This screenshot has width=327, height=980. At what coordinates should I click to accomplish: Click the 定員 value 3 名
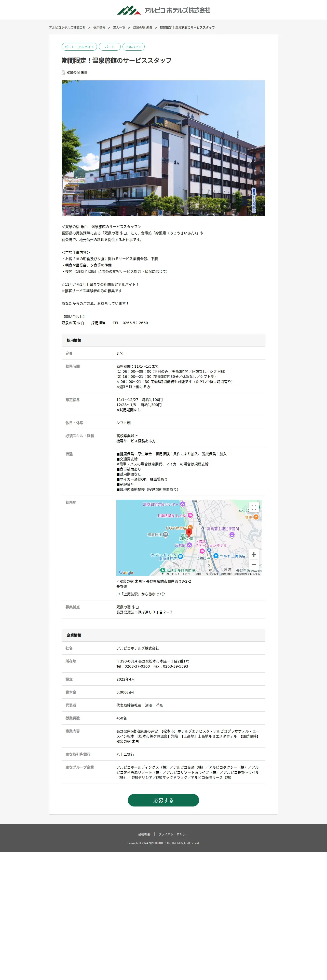click(x=120, y=353)
